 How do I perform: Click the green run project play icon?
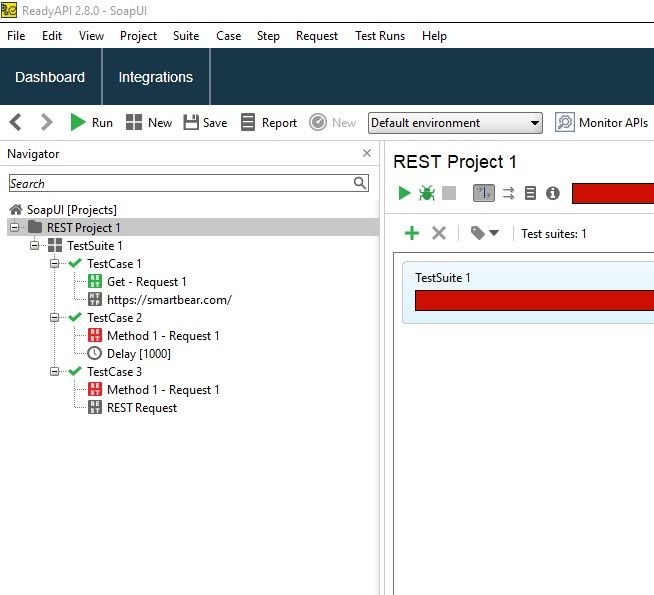click(x=404, y=193)
